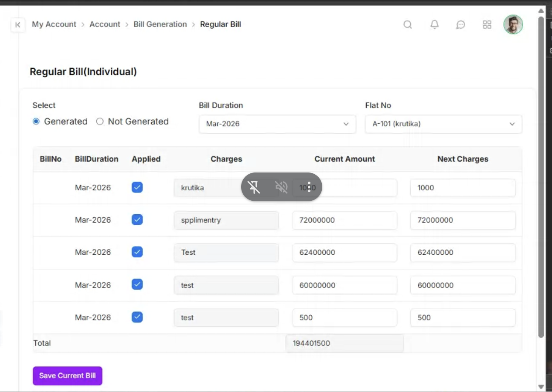Click the Test Charges field in third row

pyautogui.click(x=226, y=252)
